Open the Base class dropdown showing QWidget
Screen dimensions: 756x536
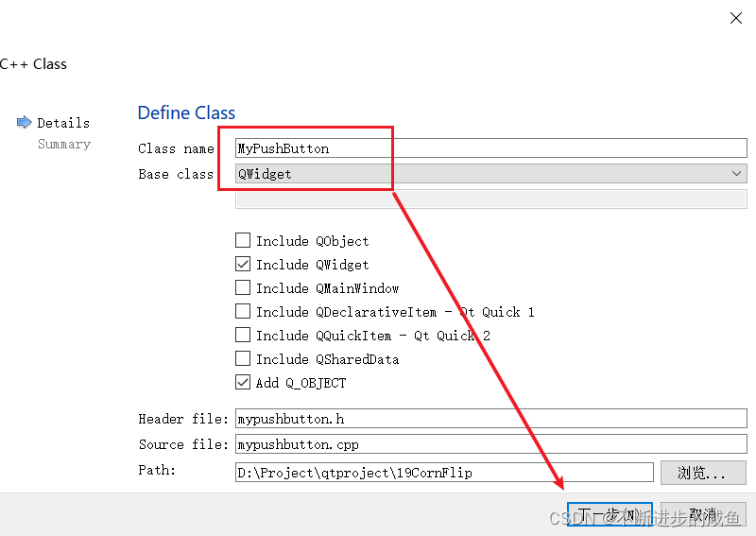click(x=490, y=174)
